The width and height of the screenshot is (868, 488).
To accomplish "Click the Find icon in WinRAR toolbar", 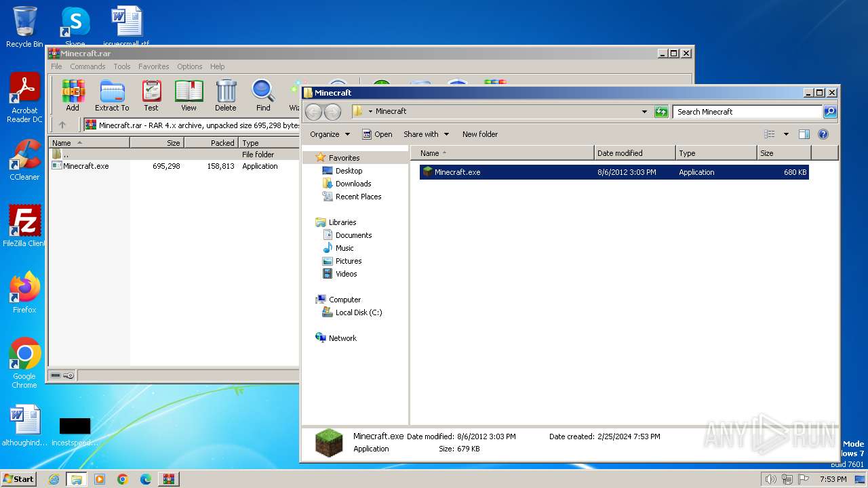I will tap(263, 96).
